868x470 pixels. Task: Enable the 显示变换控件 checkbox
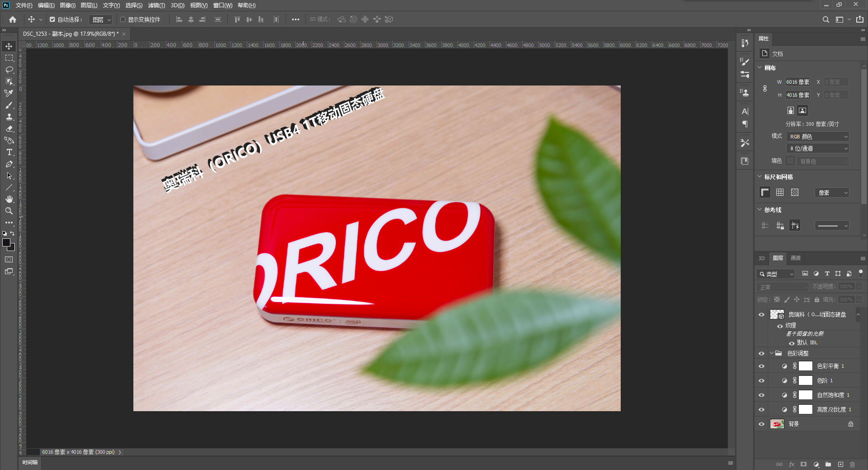[123, 19]
